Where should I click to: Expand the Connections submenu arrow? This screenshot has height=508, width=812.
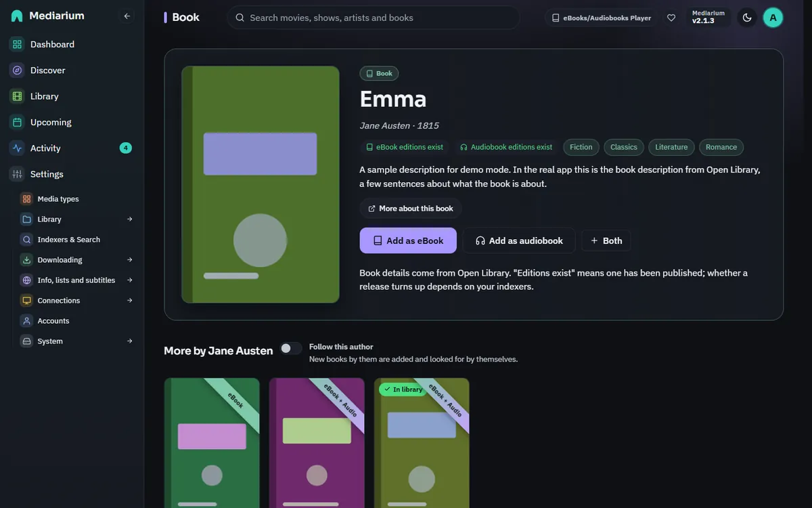(129, 301)
